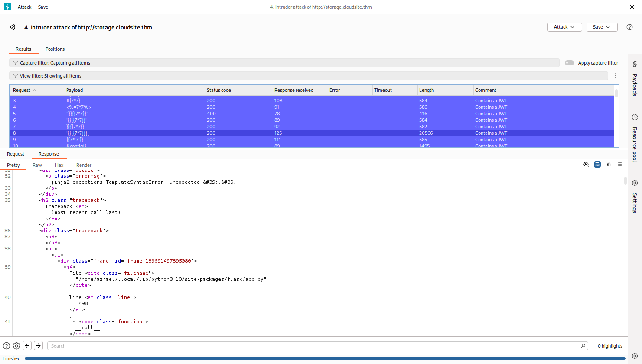Toggle hide-message-details eye icon
Viewport: 642px width, 364px height.
[x=586, y=165]
